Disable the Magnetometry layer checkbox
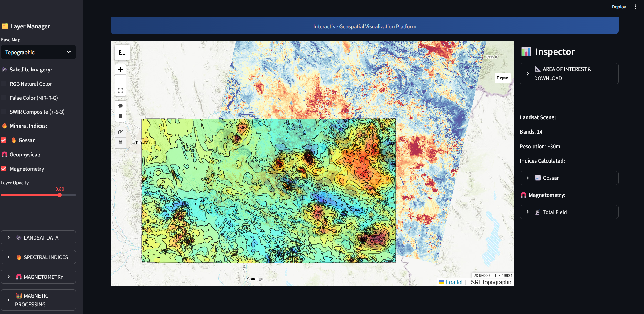This screenshot has width=644, height=314. 4,169
